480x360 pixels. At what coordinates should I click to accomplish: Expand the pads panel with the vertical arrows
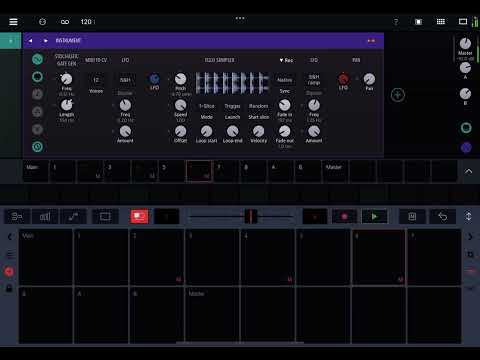pos(468,216)
